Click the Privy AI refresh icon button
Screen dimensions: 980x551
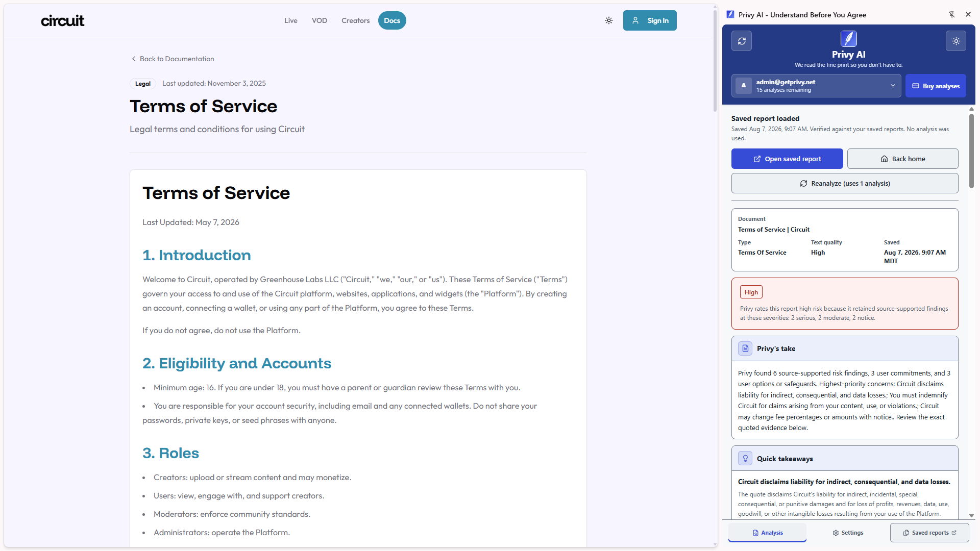pyautogui.click(x=742, y=41)
